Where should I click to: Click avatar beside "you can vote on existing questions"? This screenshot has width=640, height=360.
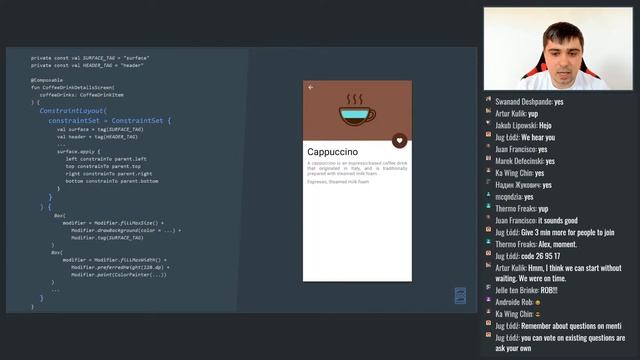click(x=488, y=335)
